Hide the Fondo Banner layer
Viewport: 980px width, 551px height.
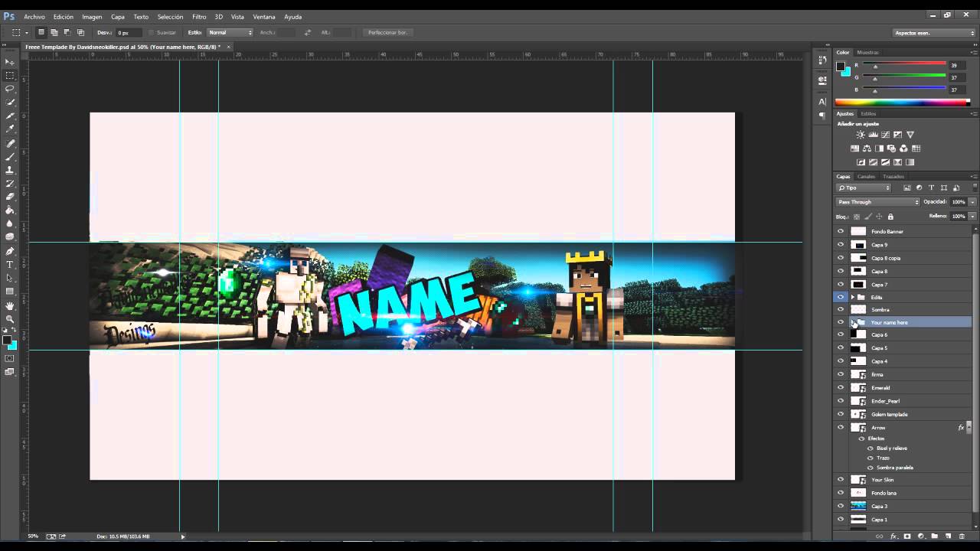tap(841, 231)
